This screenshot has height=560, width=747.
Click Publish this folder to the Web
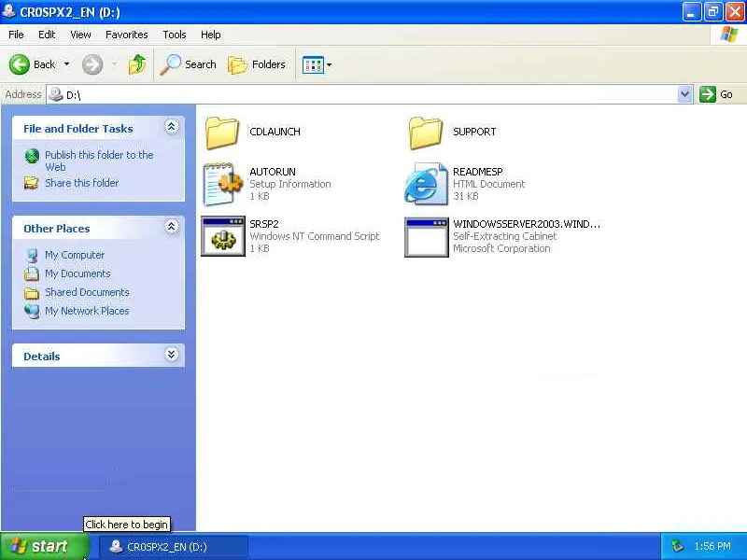[x=99, y=161]
